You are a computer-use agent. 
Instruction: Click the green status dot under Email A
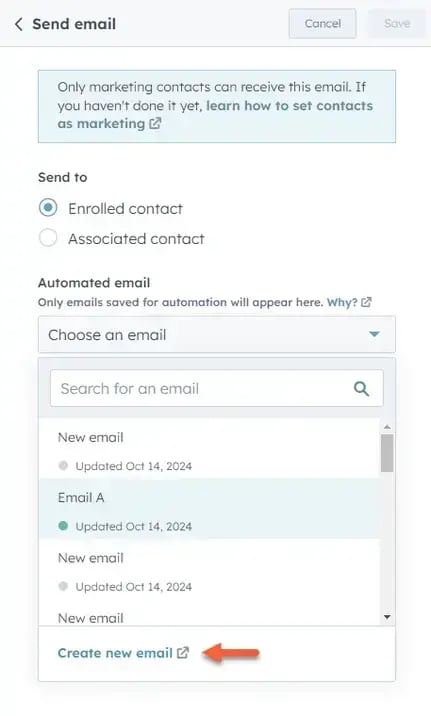click(x=63, y=526)
